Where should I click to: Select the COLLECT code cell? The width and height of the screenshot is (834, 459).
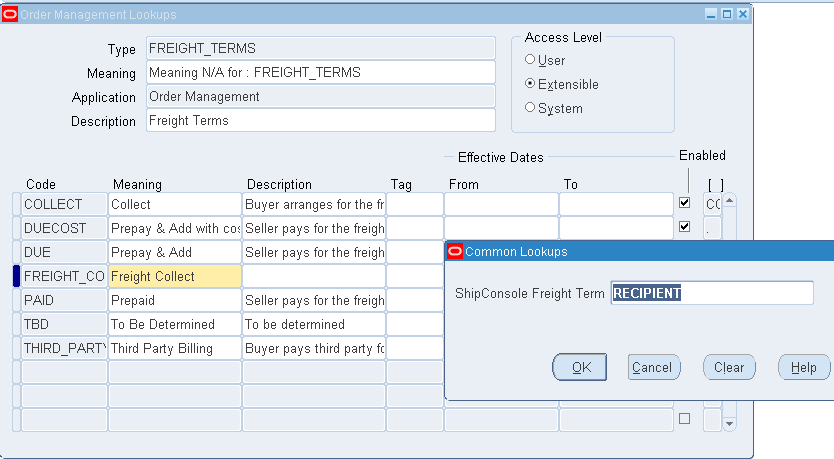pos(64,204)
